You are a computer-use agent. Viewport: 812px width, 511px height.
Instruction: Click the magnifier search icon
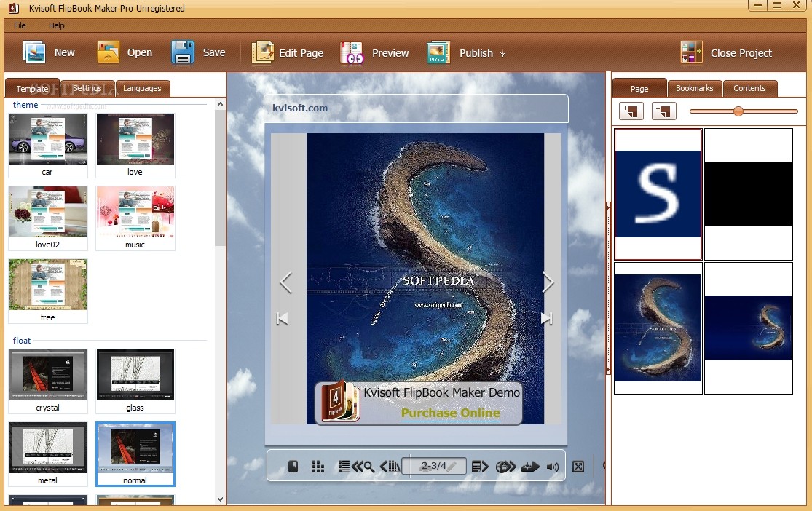(368, 467)
